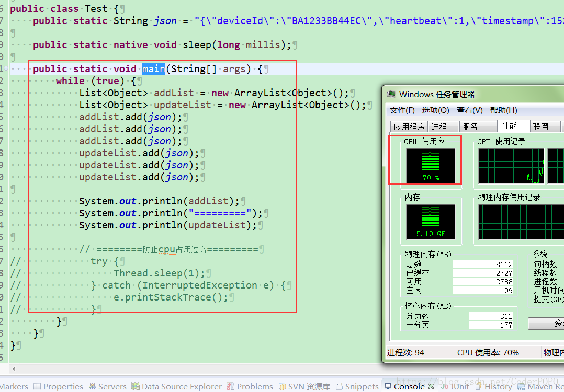Open the Snippets view
This screenshot has width=564, height=392.
[x=357, y=386]
